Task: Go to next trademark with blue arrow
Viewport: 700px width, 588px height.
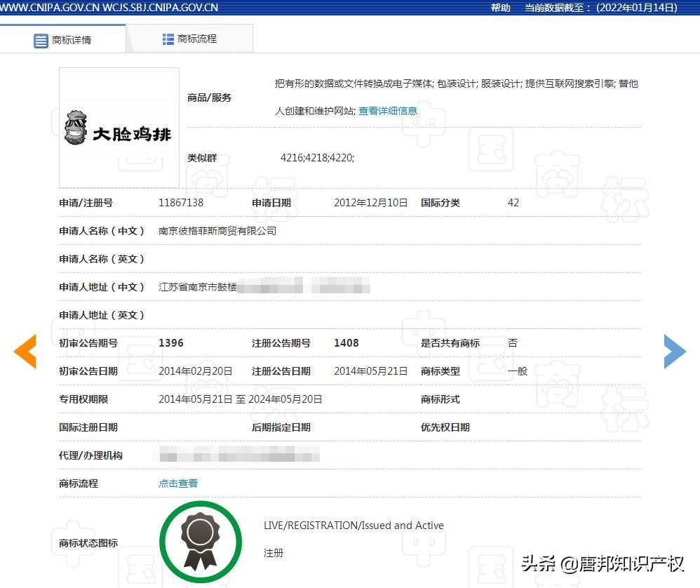Action: (675, 351)
